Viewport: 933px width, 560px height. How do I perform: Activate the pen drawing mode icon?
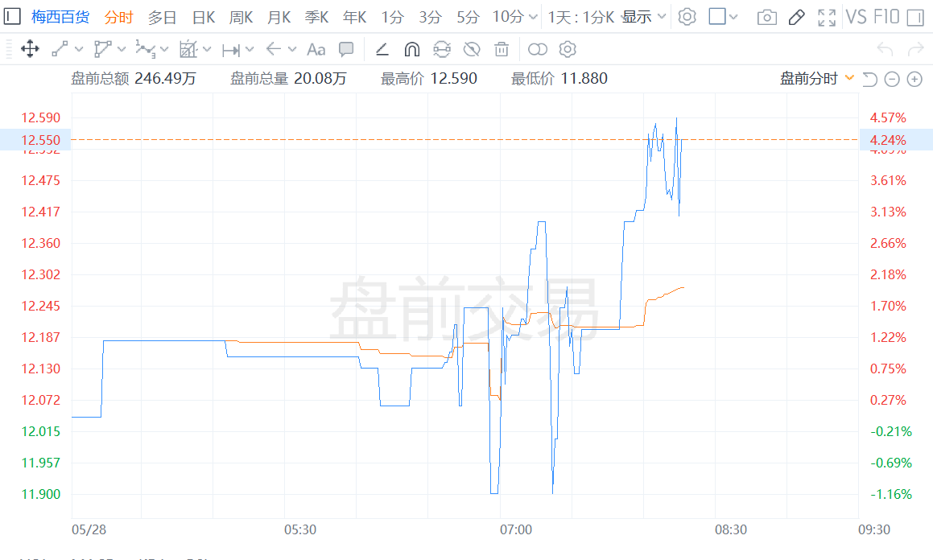click(797, 17)
